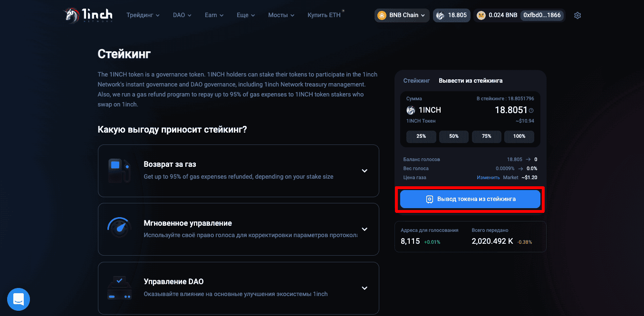
Task: Click the 18.805 1INCH balance button
Action: coord(452,15)
